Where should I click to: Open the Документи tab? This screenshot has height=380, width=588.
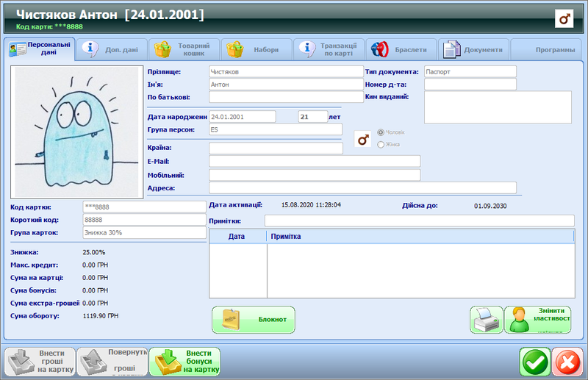pos(473,49)
